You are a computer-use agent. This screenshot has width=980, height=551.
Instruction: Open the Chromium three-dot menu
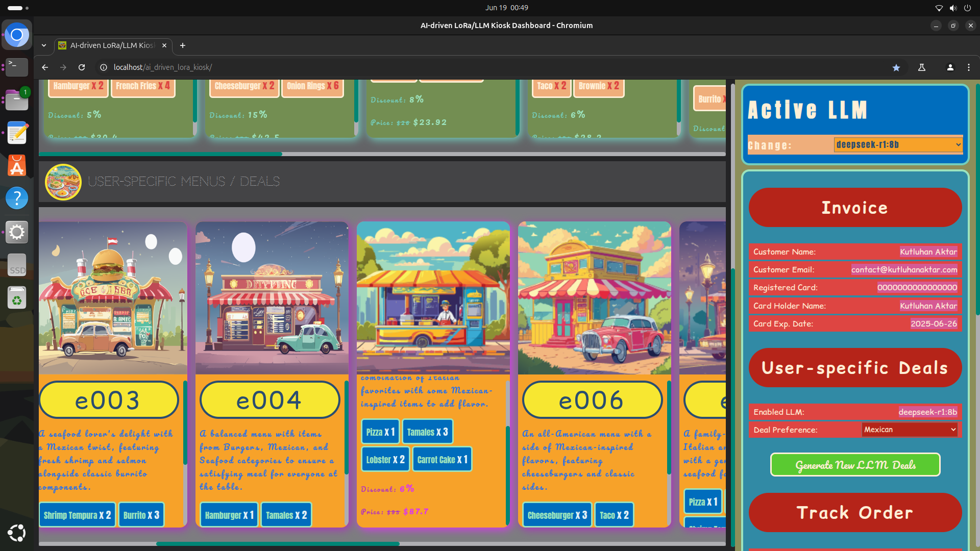coord(969,67)
